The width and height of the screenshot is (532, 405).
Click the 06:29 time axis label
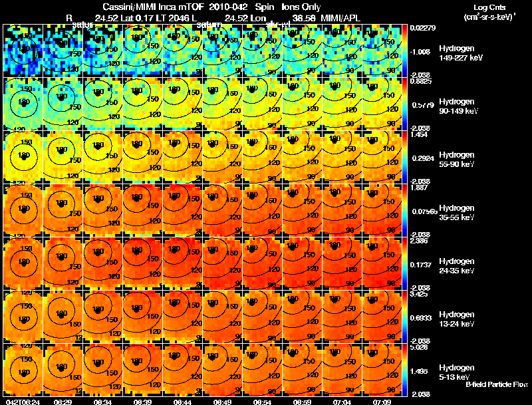point(63,402)
